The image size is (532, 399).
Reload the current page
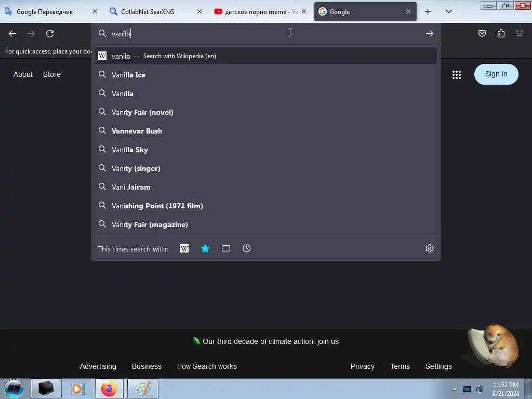click(x=50, y=34)
